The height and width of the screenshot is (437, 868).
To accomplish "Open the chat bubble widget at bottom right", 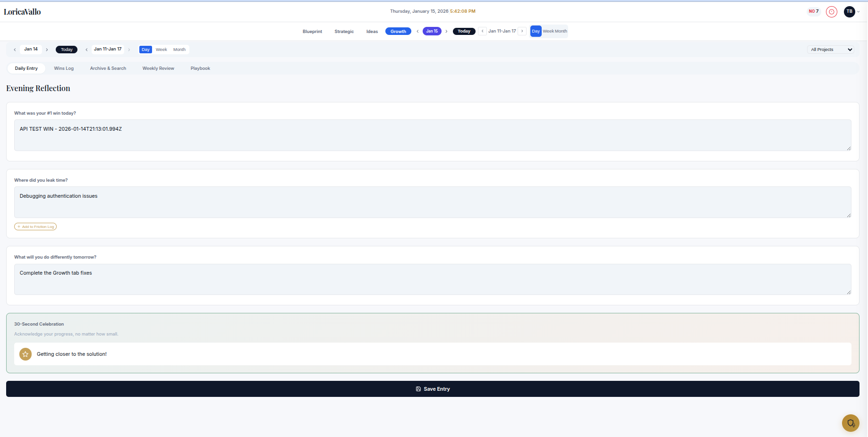I will 850,423.
